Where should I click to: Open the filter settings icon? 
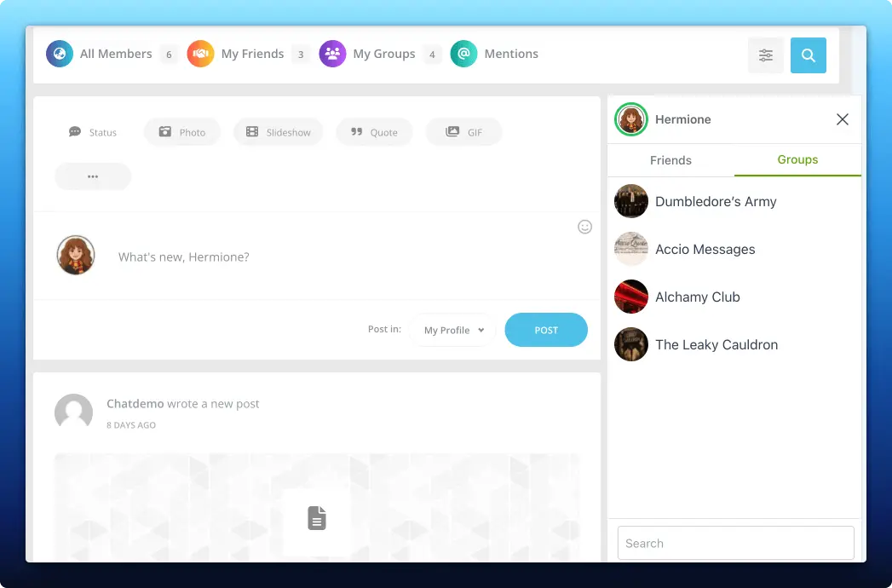tap(765, 55)
